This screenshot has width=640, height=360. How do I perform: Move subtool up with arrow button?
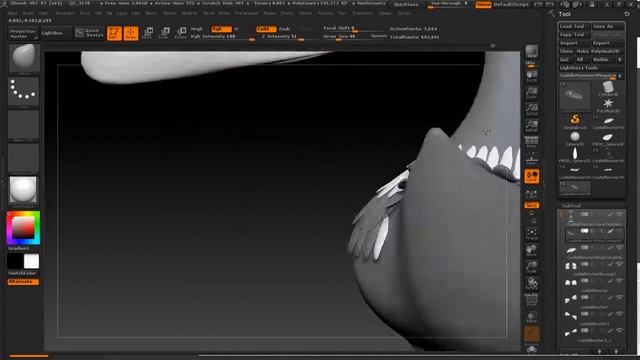pyautogui.click(x=600, y=351)
